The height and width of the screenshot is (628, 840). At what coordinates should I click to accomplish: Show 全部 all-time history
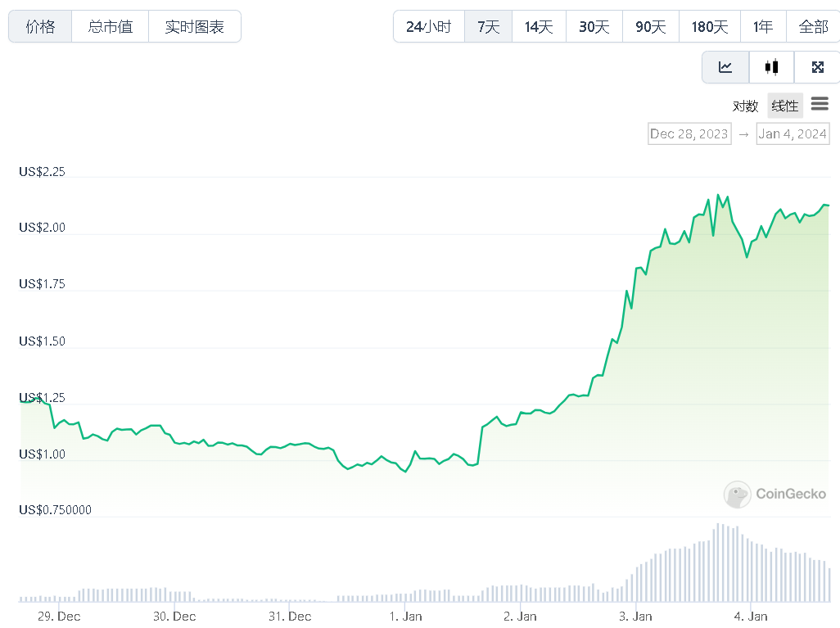click(813, 26)
